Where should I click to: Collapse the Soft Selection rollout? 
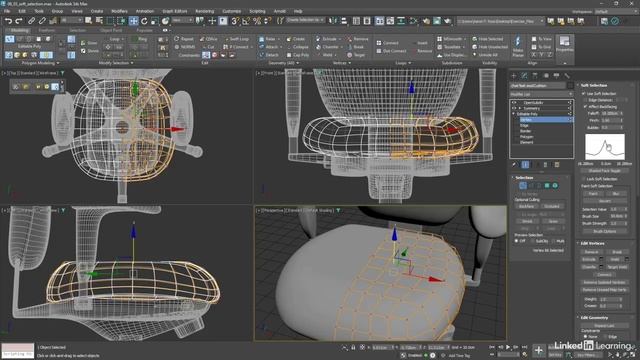[x=593, y=85]
